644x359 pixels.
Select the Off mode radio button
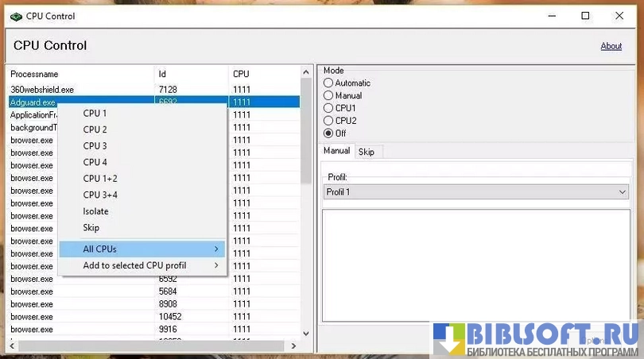[328, 133]
